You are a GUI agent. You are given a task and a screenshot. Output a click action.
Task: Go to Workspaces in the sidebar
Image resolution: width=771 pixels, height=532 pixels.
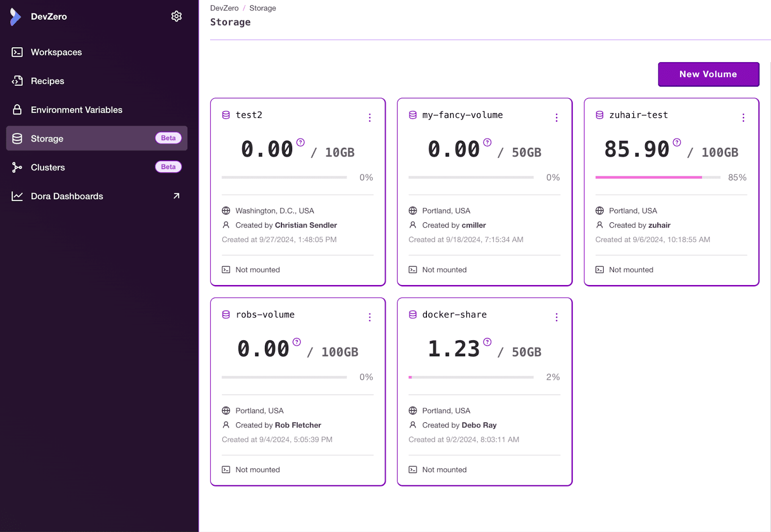(56, 52)
